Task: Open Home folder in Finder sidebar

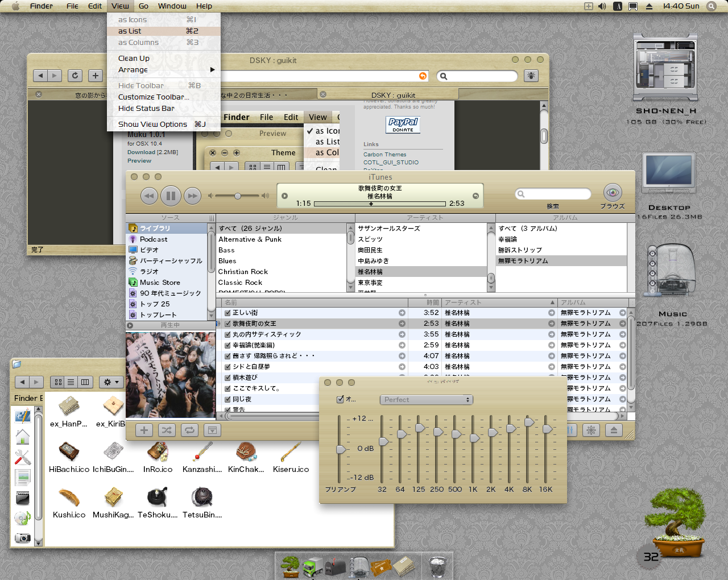Action: (x=23, y=437)
